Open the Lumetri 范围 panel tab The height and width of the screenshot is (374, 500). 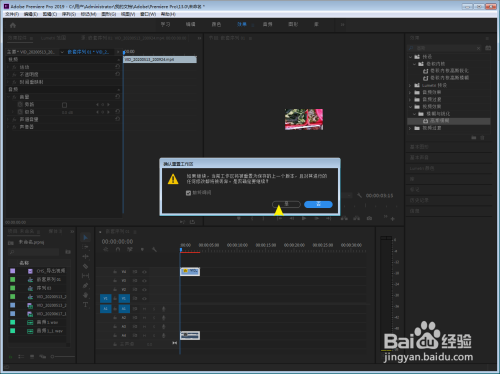coord(53,38)
